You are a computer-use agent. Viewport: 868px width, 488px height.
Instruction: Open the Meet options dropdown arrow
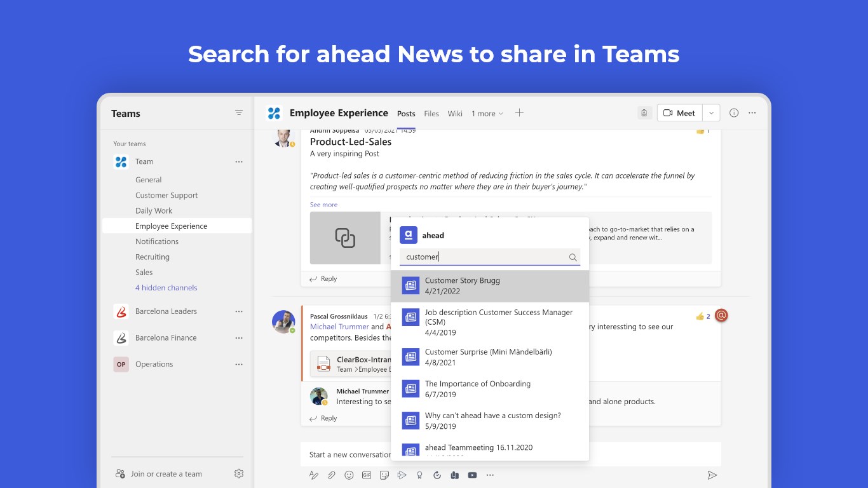click(712, 113)
